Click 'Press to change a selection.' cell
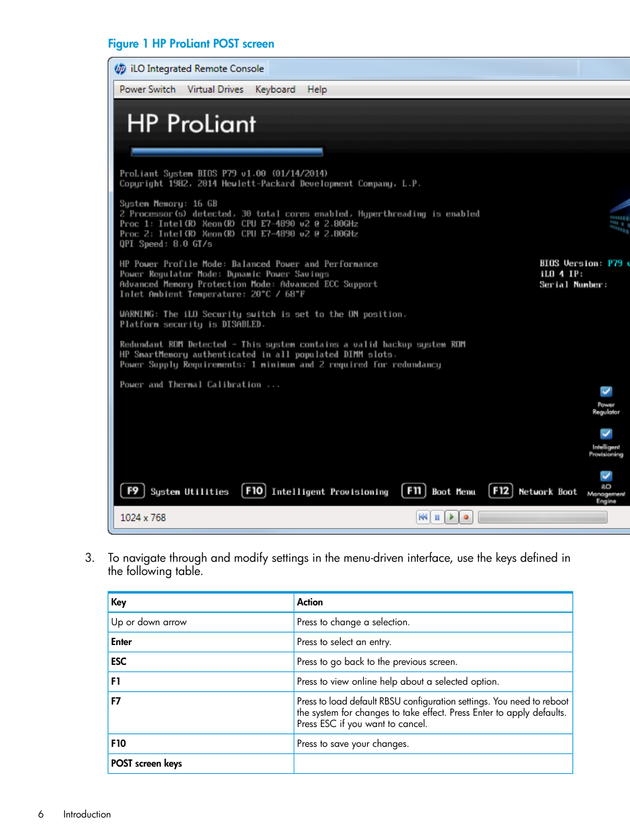630x840 pixels. tap(433, 622)
